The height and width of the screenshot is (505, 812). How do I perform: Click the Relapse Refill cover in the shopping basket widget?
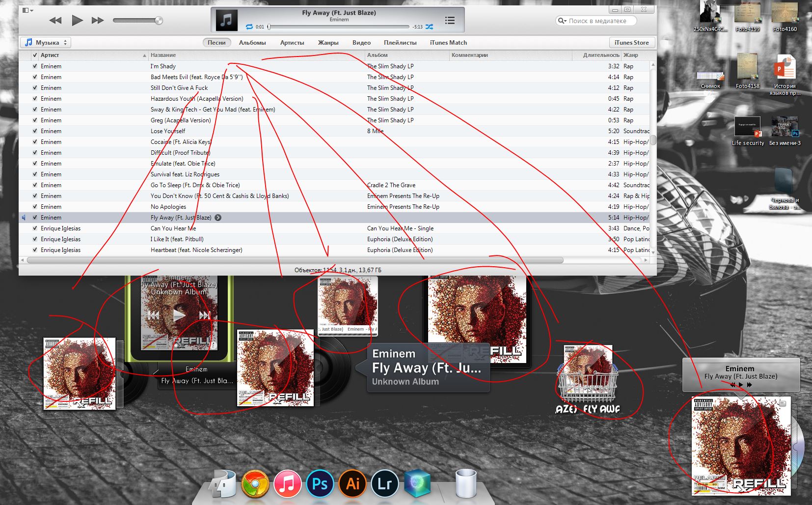pos(587,369)
